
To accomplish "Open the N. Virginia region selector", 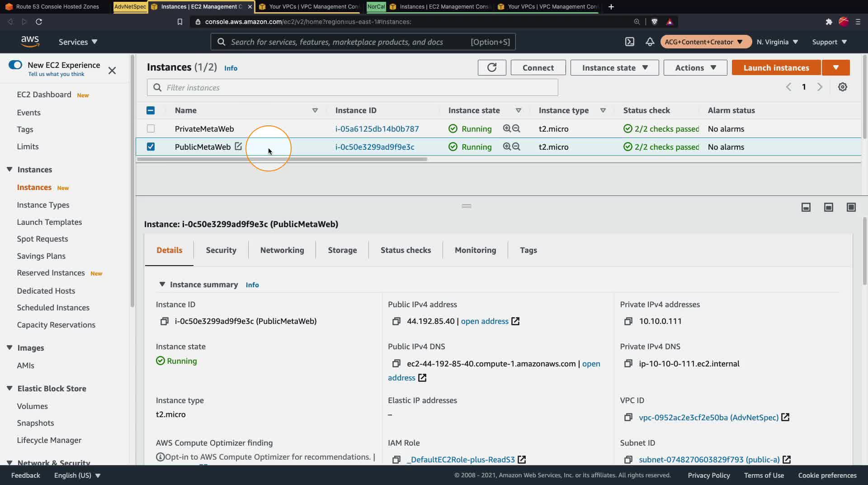I will (x=777, y=42).
